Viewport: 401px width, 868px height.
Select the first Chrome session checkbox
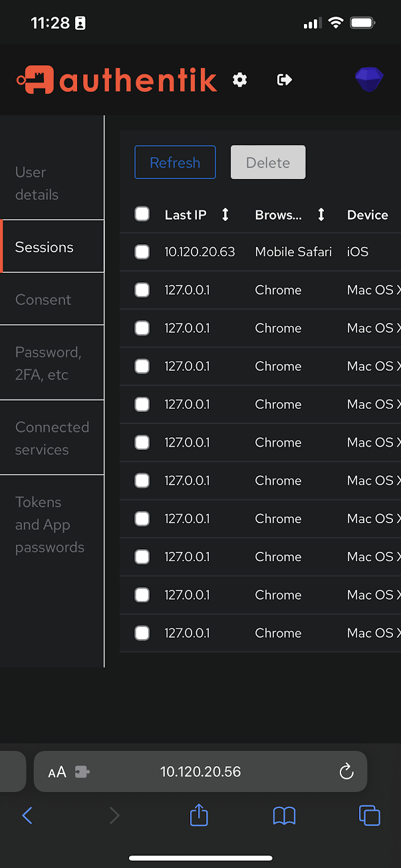[x=142, y=290]
